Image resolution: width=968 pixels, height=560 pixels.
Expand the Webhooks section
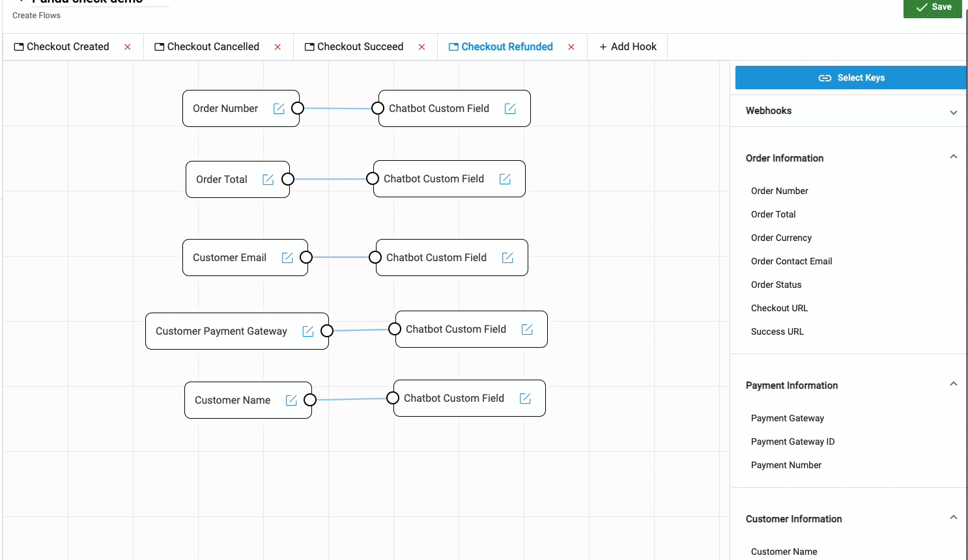coord(954,112)
